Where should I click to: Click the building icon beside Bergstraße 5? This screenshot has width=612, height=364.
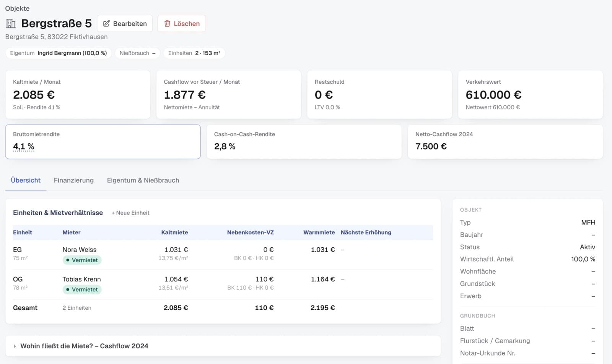pyautogui.click(x=11, y=24)
